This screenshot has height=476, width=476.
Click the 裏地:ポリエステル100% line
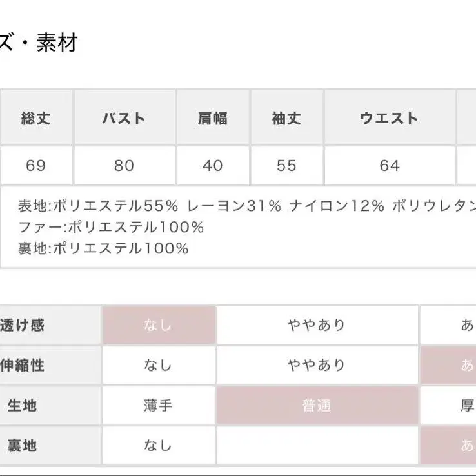tap(103, 248)
